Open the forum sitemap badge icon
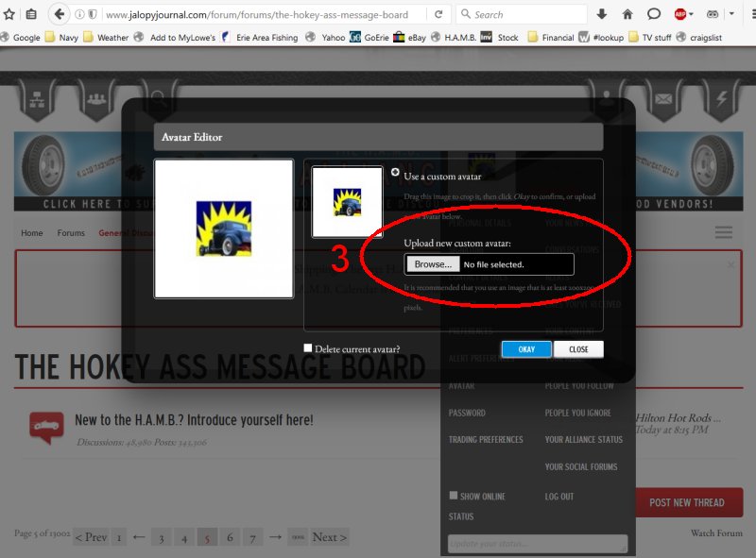This screenshot has height=558, width=756. pos(37,99)
